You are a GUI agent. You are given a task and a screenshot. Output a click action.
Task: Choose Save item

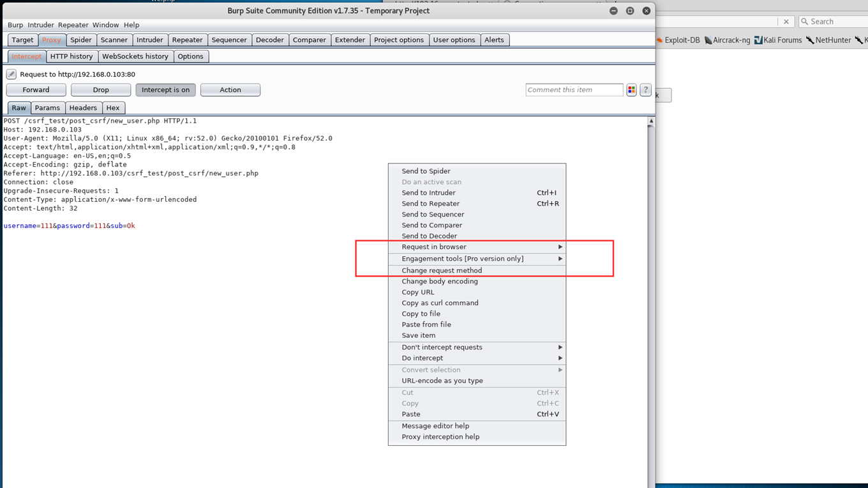[x=477, y=335]
